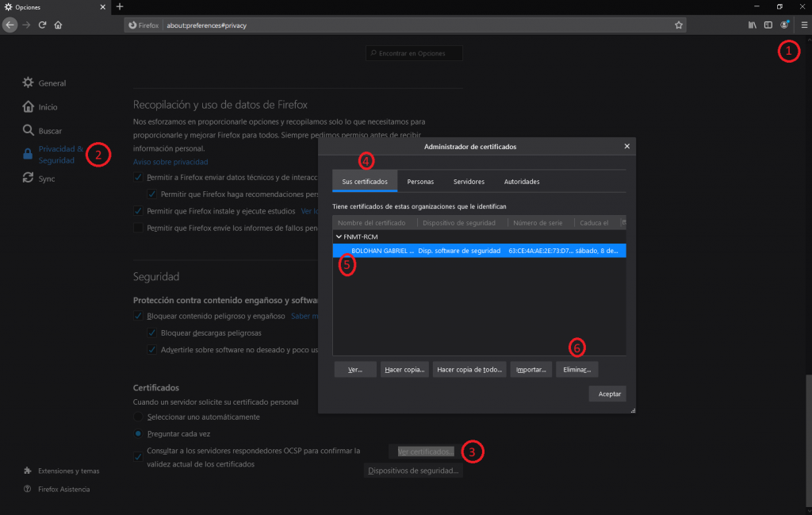Open the hamburger application menu
Screen dimensions: 812x515
point(804,25)
